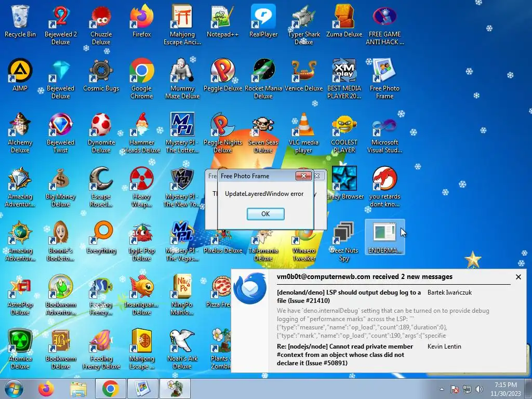
Task: Show hidden system tray icons
Action: coord(442,389)
